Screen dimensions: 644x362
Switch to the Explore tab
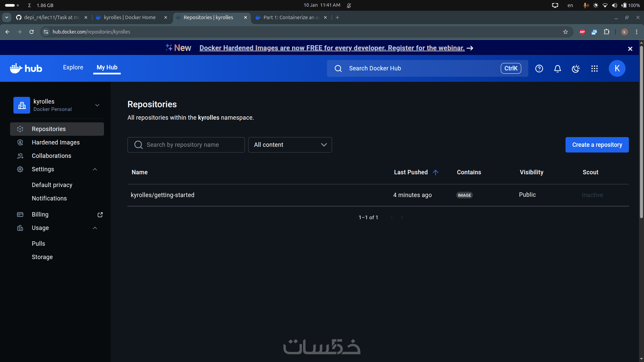pyautogui.click(x=73, y=67)
